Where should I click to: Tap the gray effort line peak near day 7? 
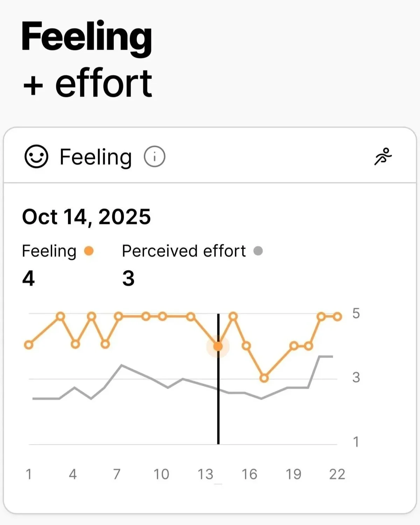click(x=121, y=365)
